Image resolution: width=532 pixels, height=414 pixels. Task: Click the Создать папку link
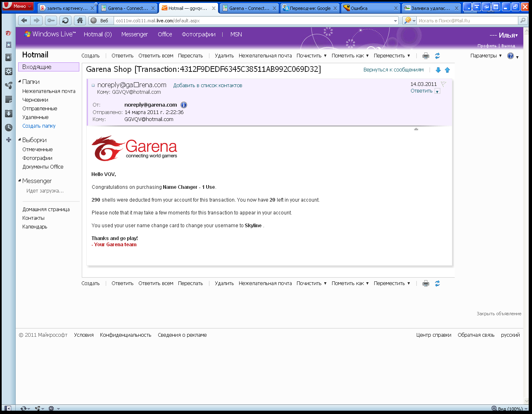(39, 126)
